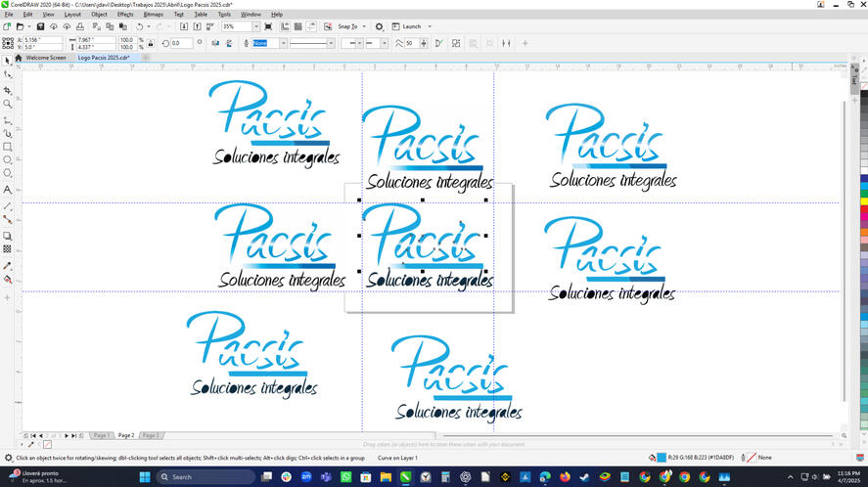Screen dimensions: 868x487
Task: Select the Interactive Fill tool
Action: 7,280
